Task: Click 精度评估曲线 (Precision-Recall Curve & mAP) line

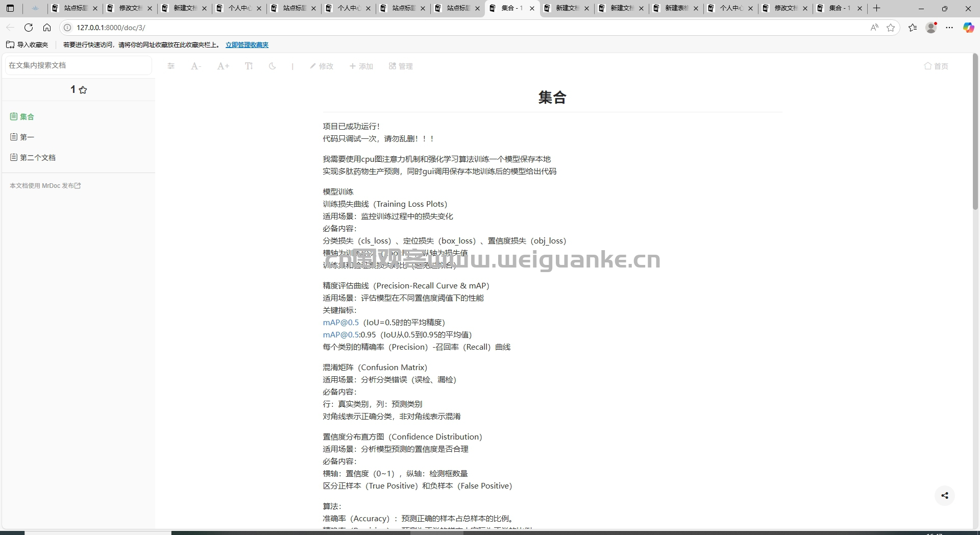Action: 406,285
